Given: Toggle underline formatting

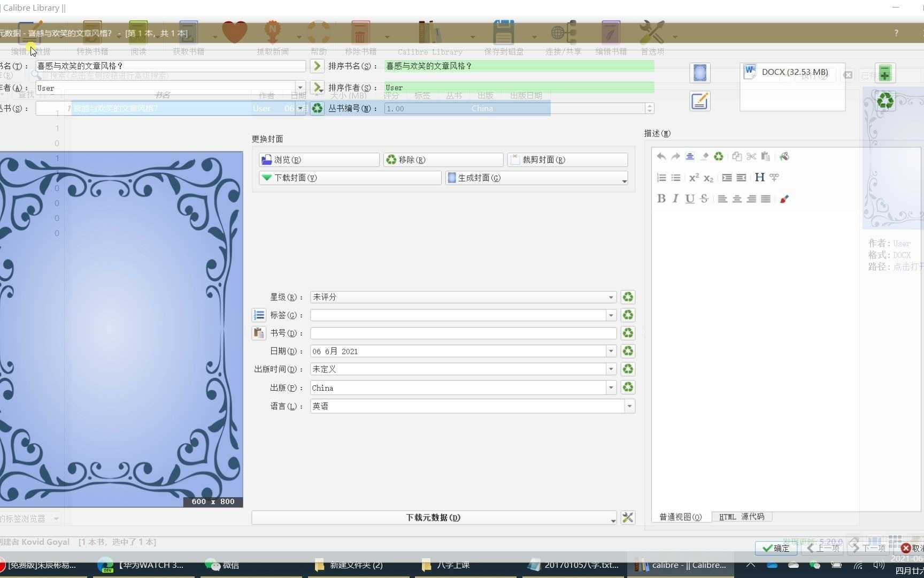Looking at the screenshot, I should point(690,199).
